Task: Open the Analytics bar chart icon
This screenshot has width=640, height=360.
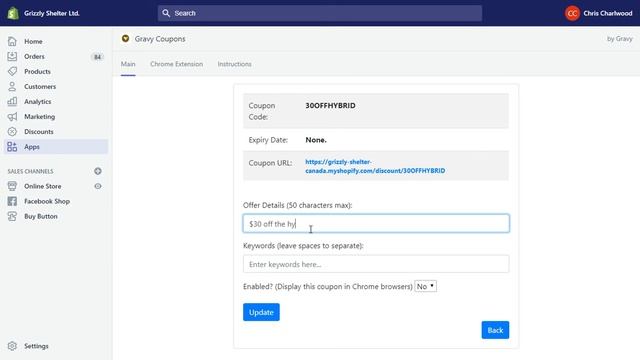Action: (12, 101)
